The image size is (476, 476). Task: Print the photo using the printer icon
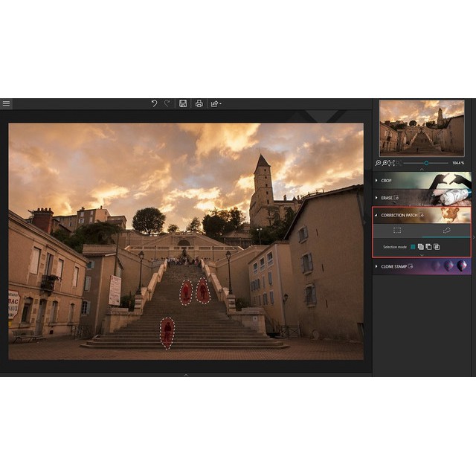(199, 103)
